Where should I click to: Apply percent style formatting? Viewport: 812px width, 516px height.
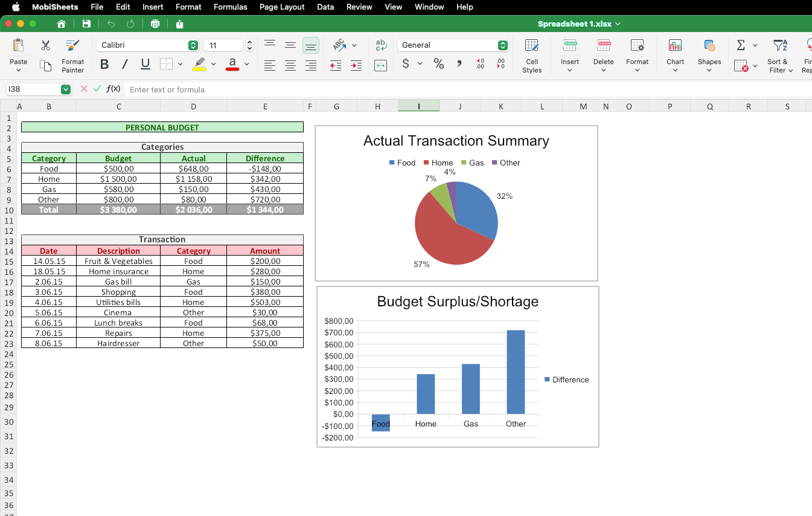point(438,64)
